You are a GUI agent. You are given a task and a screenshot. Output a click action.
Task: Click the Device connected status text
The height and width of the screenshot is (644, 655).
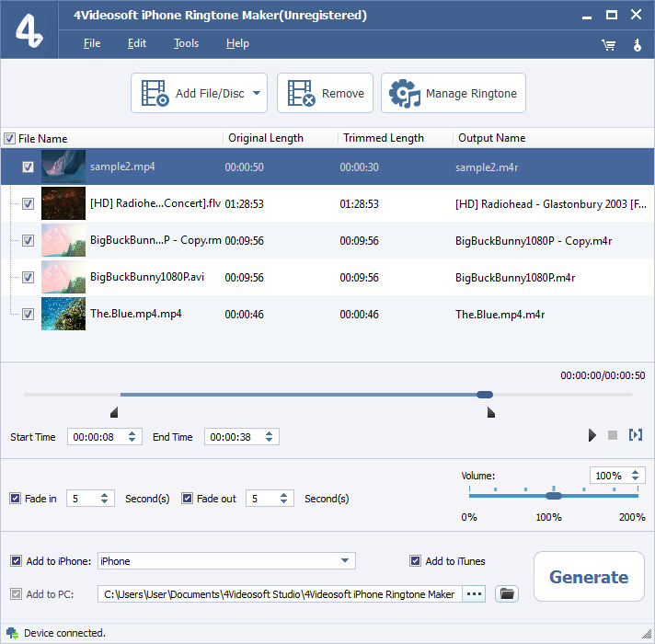coord(64,633)
